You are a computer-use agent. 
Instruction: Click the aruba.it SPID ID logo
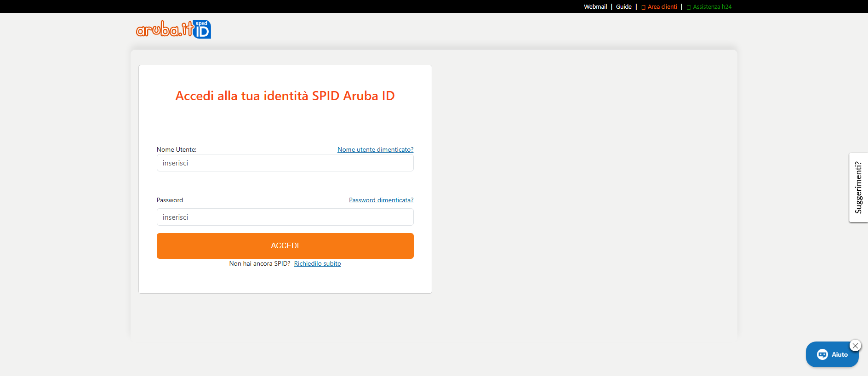point(173,29)
